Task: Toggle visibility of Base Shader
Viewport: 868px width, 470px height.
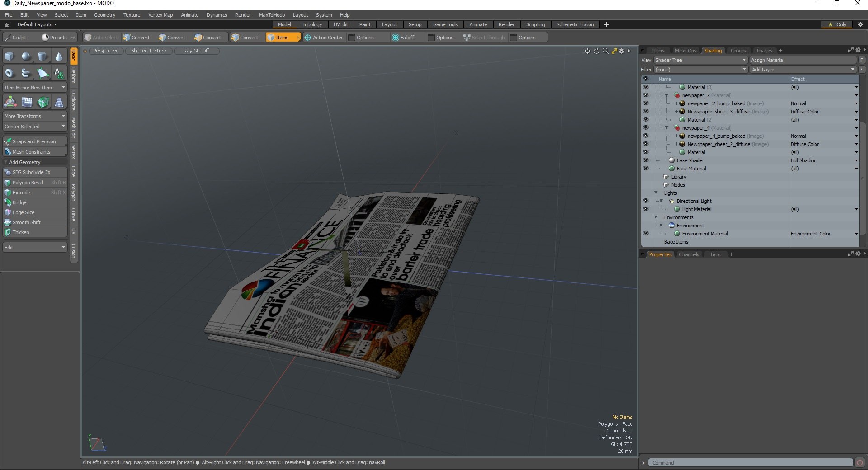Action: [646, 160]
